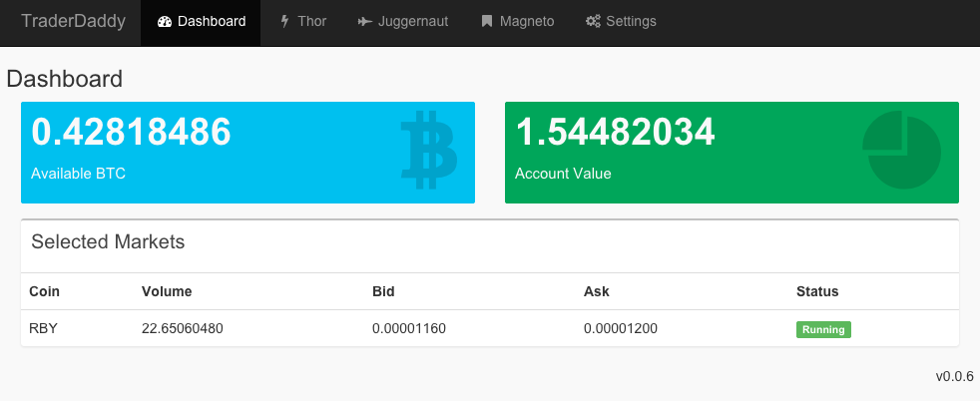Select the bid 0.00001160 cell
The image size is (980, 401).
pyautogui.click(x=409, y=328)
